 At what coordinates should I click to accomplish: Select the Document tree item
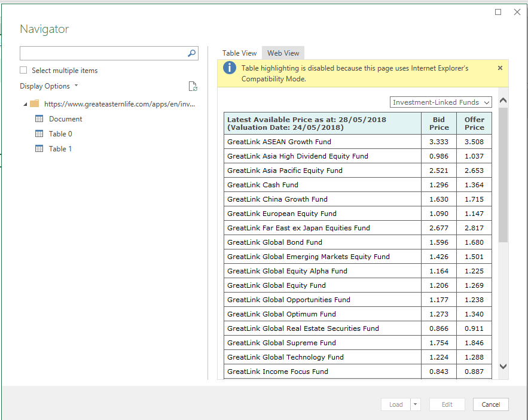click(x=65, y=119)
